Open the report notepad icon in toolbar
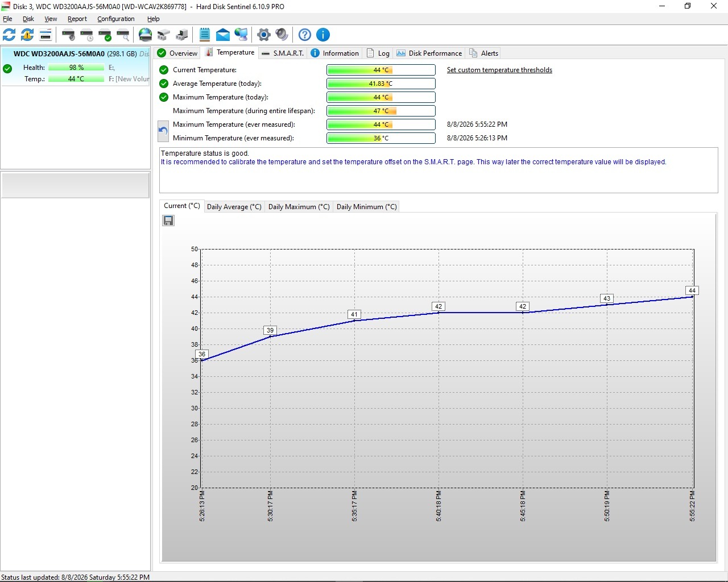 click(205, 35)
